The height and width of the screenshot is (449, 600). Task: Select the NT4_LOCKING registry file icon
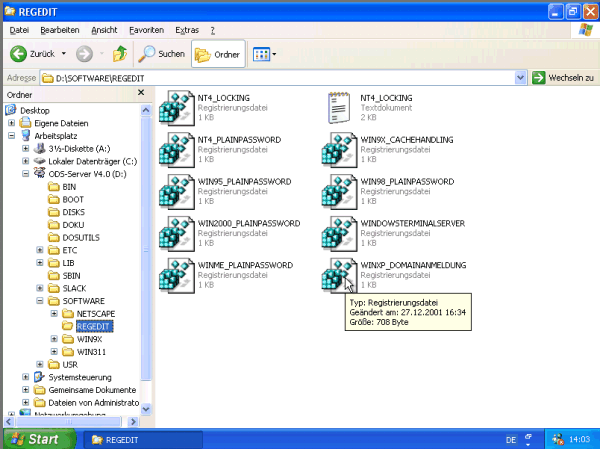tap(176, 108)
